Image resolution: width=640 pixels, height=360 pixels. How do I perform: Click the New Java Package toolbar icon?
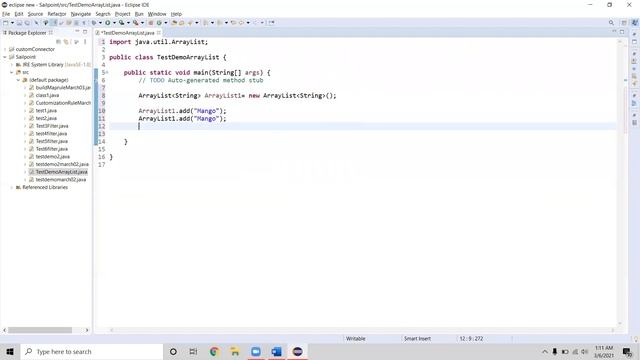click(151, 23)
